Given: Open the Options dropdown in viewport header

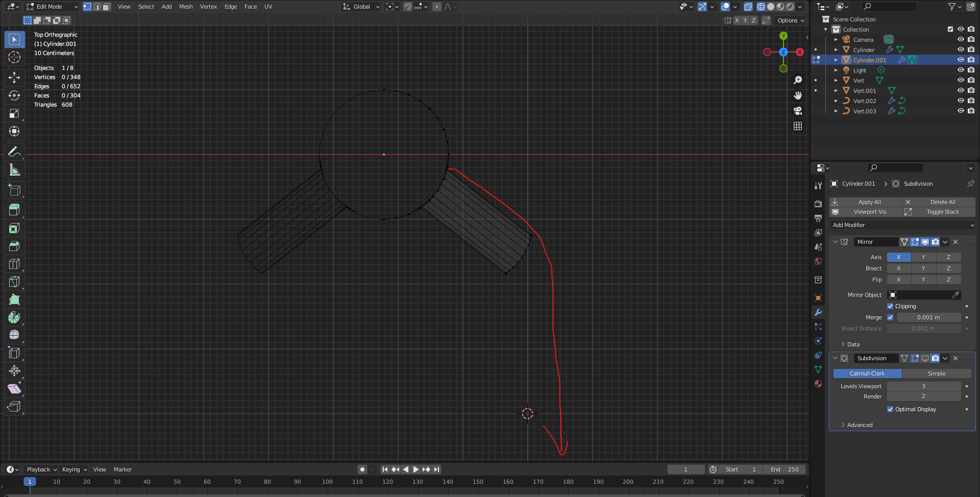Looking at the screenshot, I should pos(791,20).
